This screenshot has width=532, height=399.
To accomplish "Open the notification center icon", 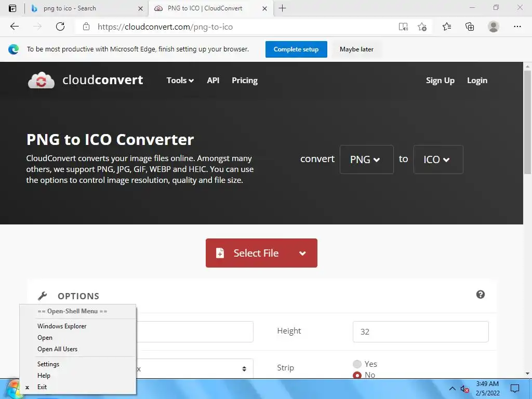I will [515, 389].
